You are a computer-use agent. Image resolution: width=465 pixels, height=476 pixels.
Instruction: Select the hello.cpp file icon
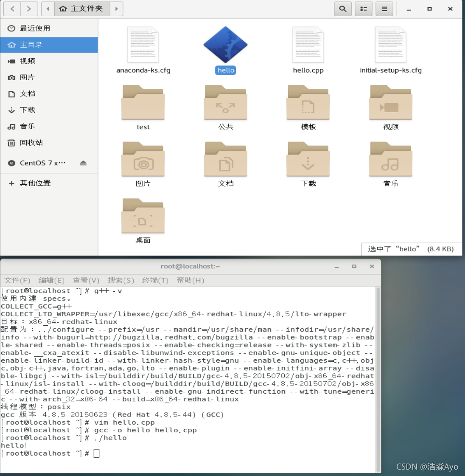click(x=308, y=45)
